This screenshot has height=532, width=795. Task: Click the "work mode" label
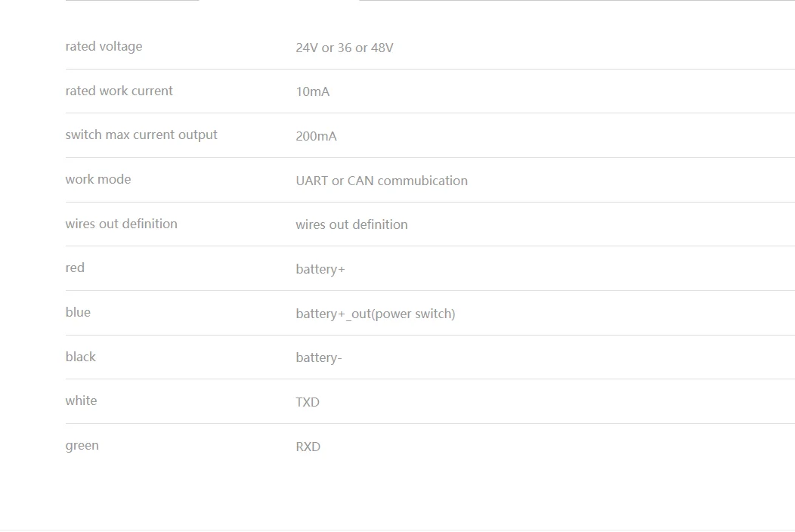(98, 179)
